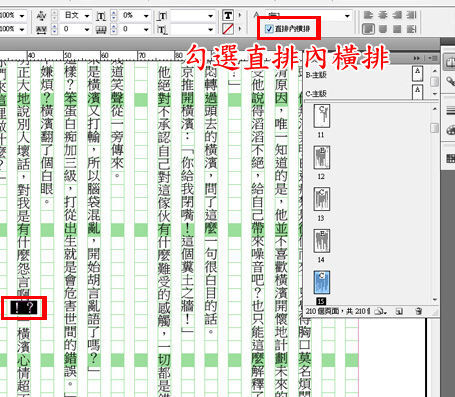Click the delete page trash icon
455x397 pixels.
click(x=418, y=311)
